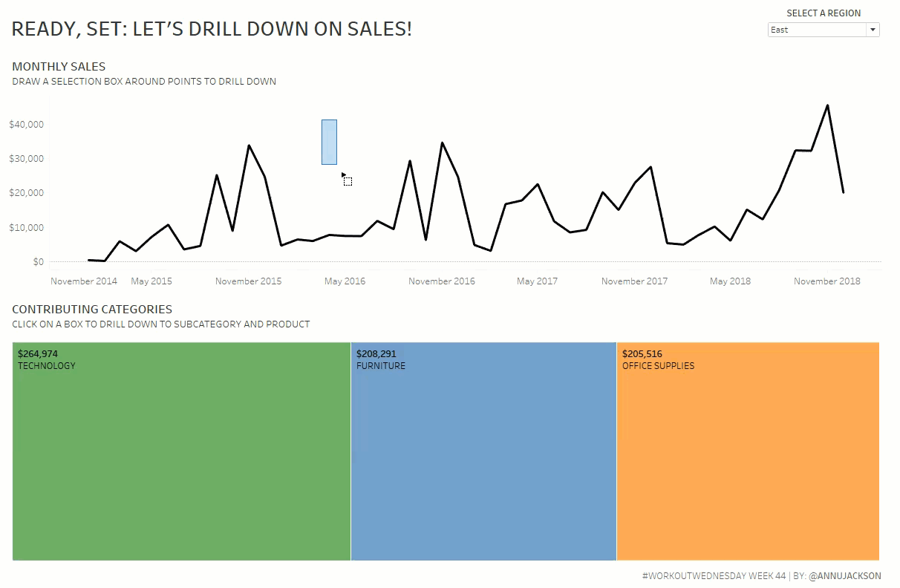Click the highest sales peak in late 2018
The width and height of the screenshot is (900, 588).
pos(827,105)
